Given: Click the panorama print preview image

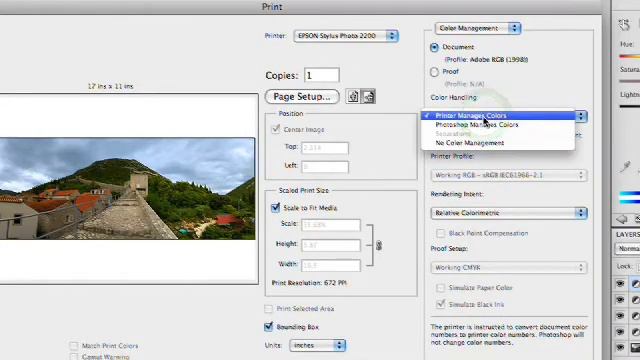Looking at the screenshot, I should pos(127,189).
